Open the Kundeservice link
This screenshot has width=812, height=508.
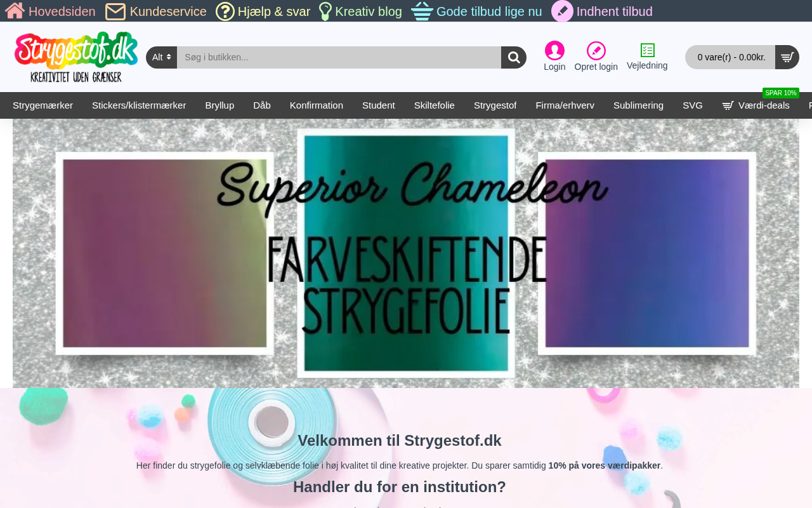[168, 11]
